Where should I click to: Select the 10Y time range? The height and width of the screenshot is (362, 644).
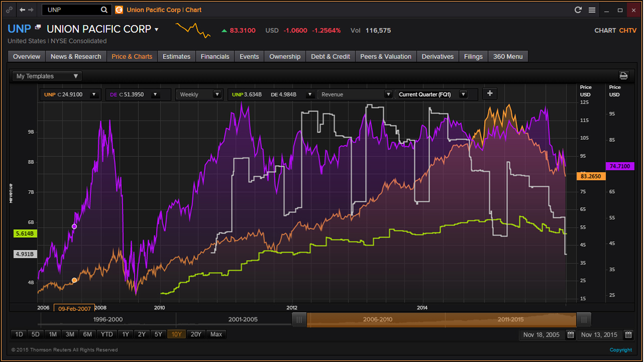[177, 334]
